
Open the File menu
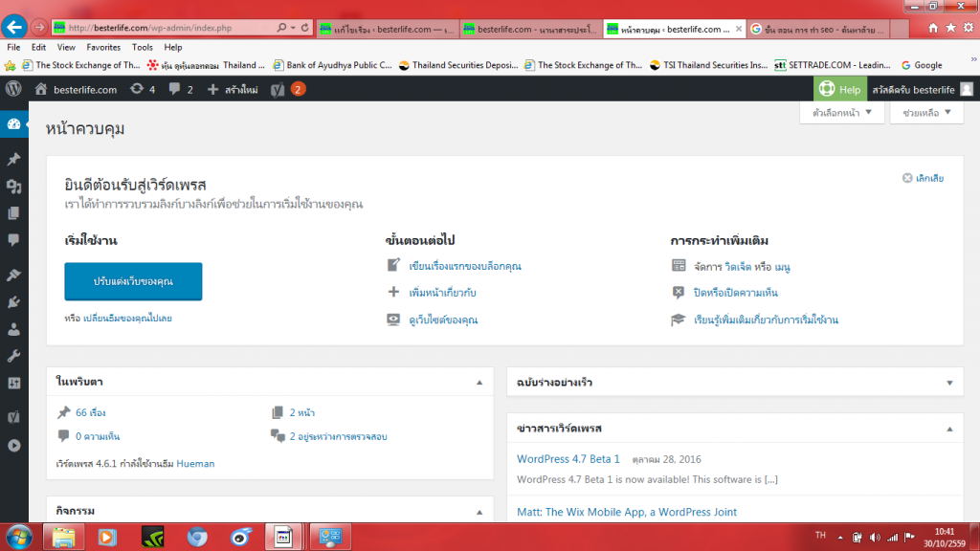[x=13, y=48]
